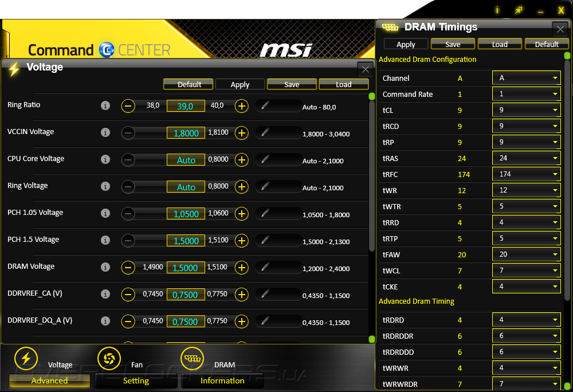Click CPU Core Voltage info icon
This screenshot has height=392, width=573.
point(105,160)
